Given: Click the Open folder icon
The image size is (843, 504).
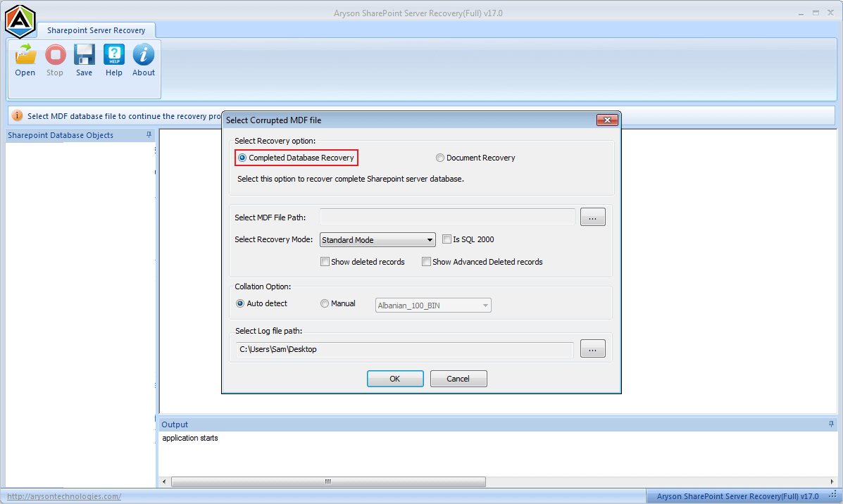Looking at the screenshot, I should pyautogui.click(x=25, y=55).
